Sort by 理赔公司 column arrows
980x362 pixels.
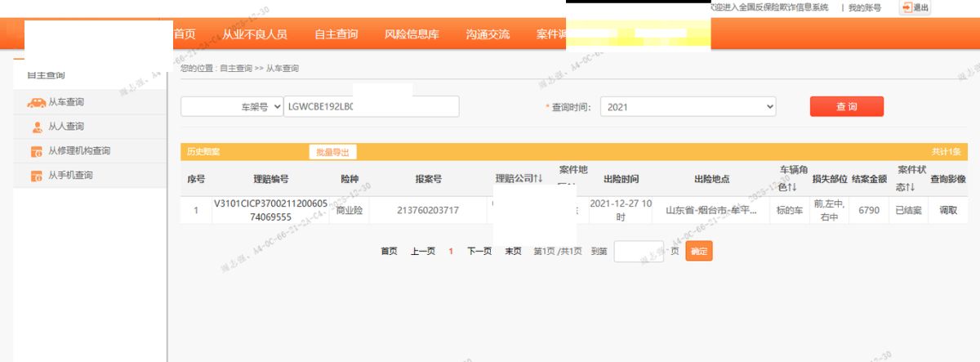(x=537, y=179)
